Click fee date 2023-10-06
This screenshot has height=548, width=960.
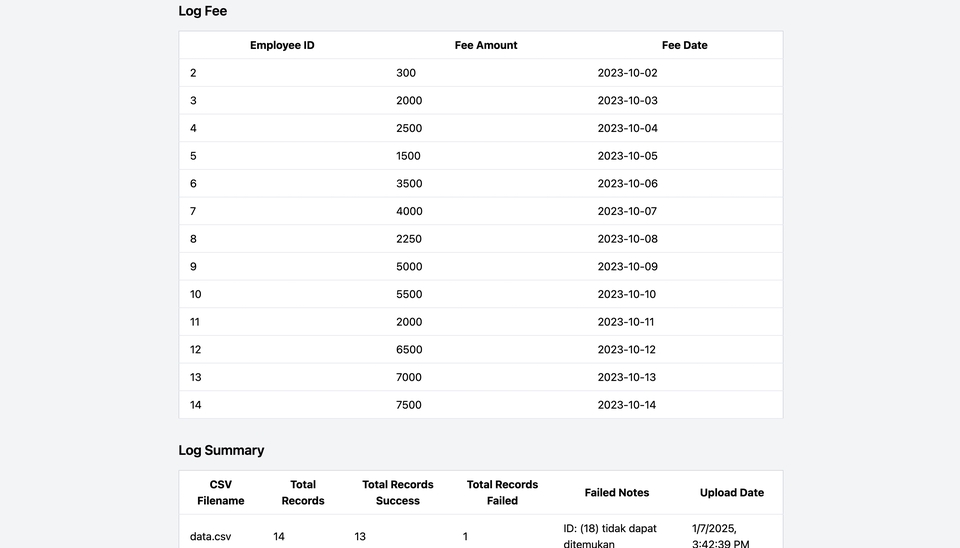pos(628,183)
